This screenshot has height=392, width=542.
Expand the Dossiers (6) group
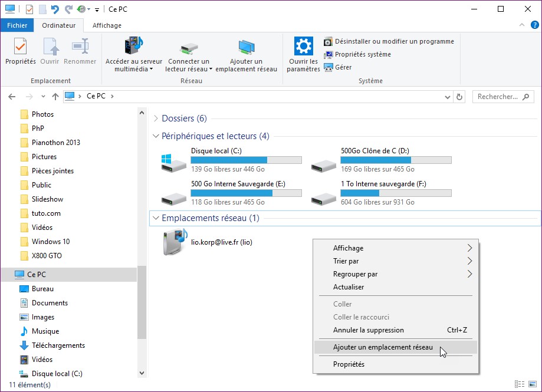pyautogui.click(x=156, y=118)
